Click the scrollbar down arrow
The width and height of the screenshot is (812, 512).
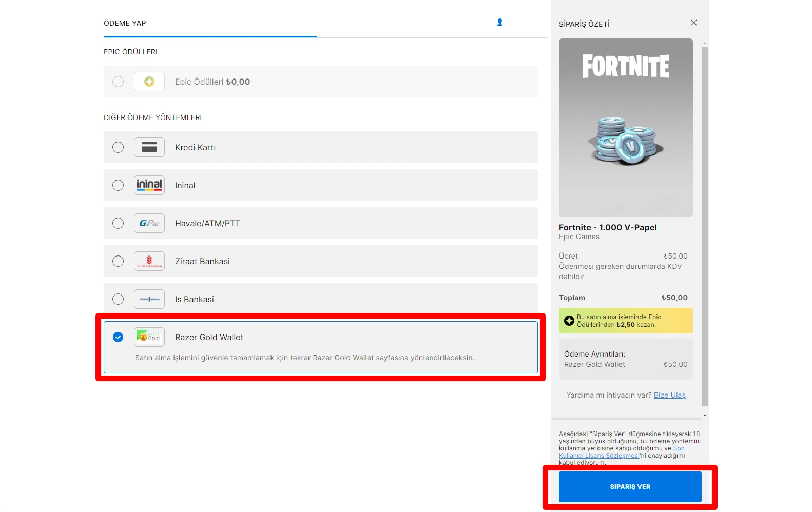(705, 416)
